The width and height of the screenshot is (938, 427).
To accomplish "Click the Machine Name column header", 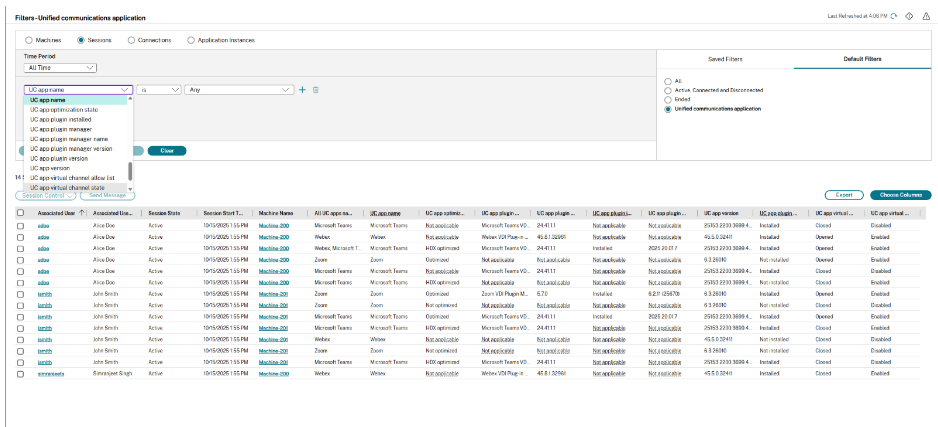I will click(276, 213).
